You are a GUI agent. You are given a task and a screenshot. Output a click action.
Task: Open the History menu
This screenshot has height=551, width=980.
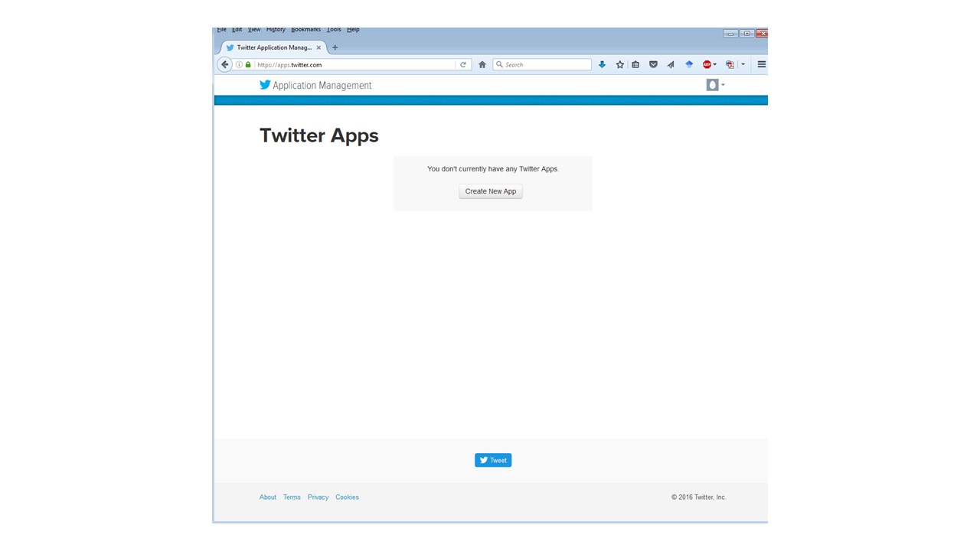(x=276, y=30)
